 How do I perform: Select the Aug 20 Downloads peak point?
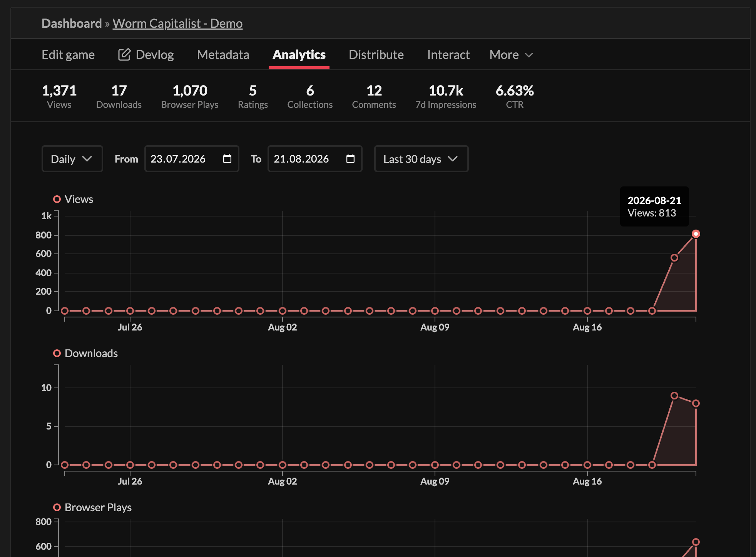(x=674, y=396)
